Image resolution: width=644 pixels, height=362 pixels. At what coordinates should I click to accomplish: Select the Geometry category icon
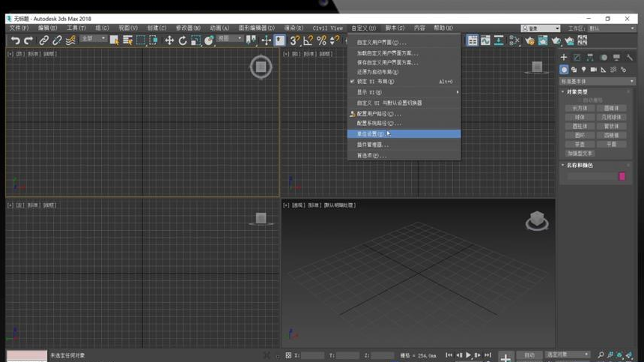point(564,70)
